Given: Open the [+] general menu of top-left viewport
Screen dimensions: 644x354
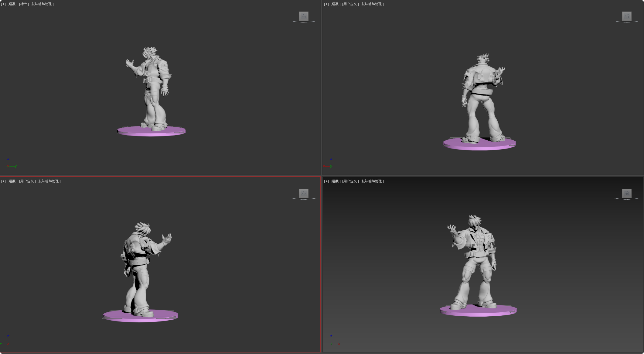Looking at the screenshot, I should coord(3,4).
